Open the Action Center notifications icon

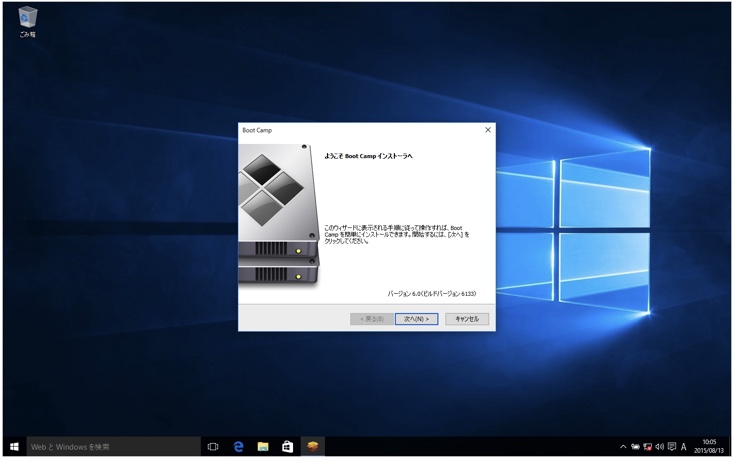[672, 447]
